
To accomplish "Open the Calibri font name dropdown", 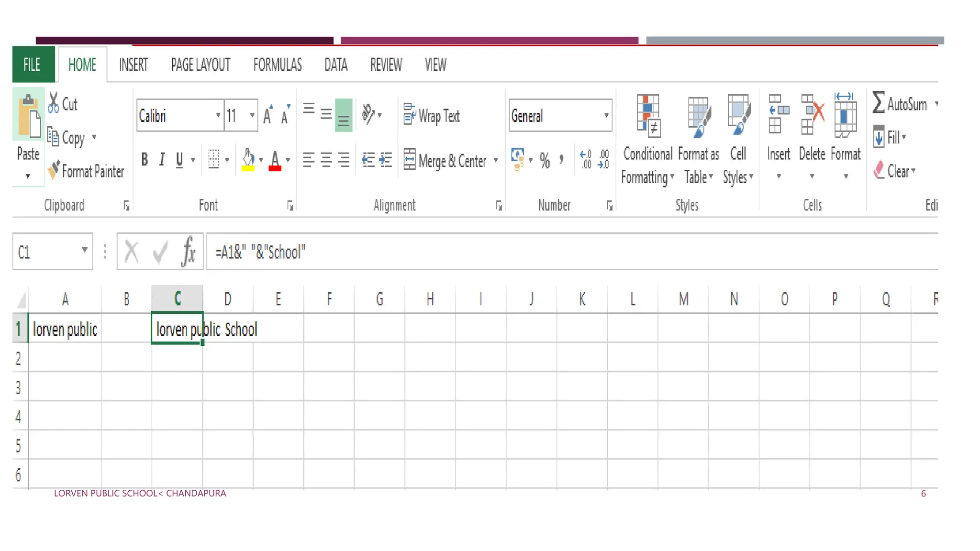I will pos(218,115).
